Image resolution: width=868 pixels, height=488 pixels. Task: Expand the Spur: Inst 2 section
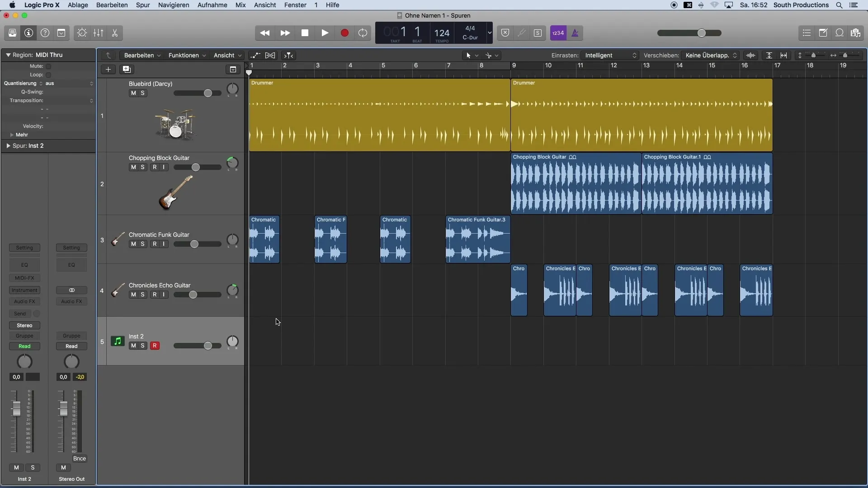click(8, 146)
